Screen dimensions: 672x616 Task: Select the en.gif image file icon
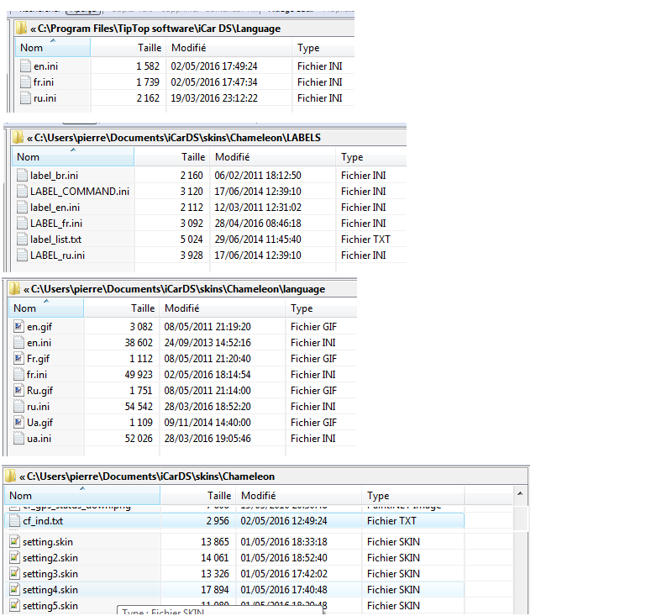pyautogui.click(x=18, y=326)
